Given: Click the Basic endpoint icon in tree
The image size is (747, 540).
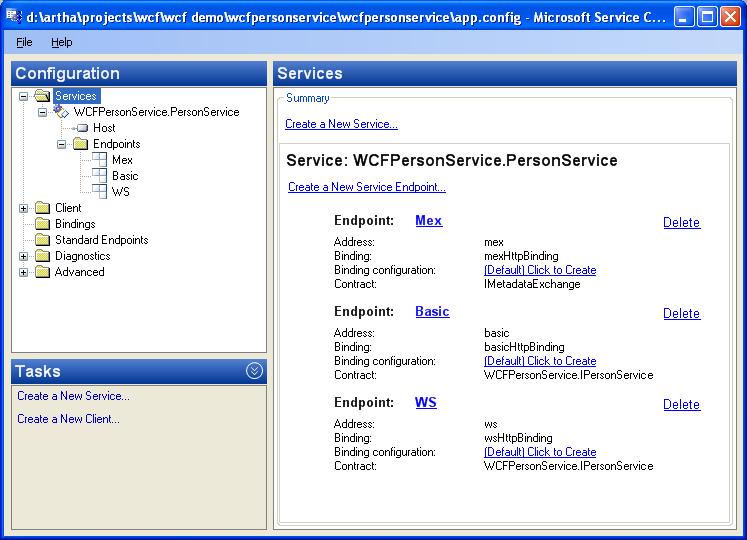Looking at the screenshot, I should point(99,175).
